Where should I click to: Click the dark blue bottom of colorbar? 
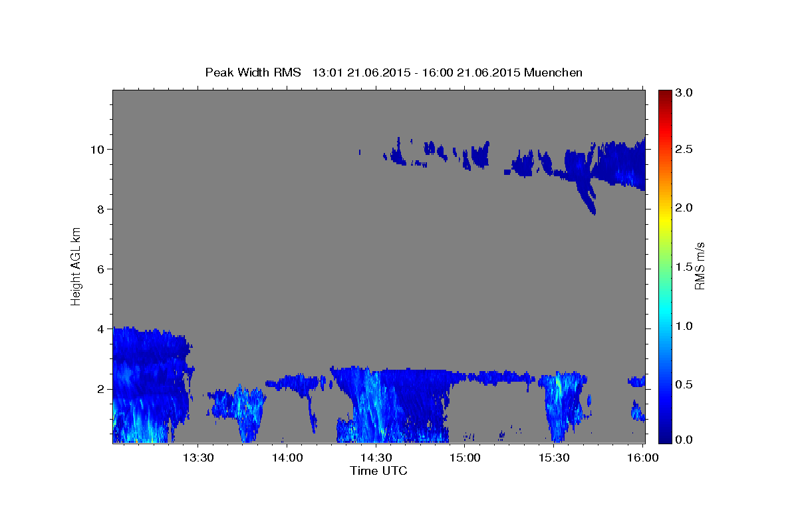point(664,436)
